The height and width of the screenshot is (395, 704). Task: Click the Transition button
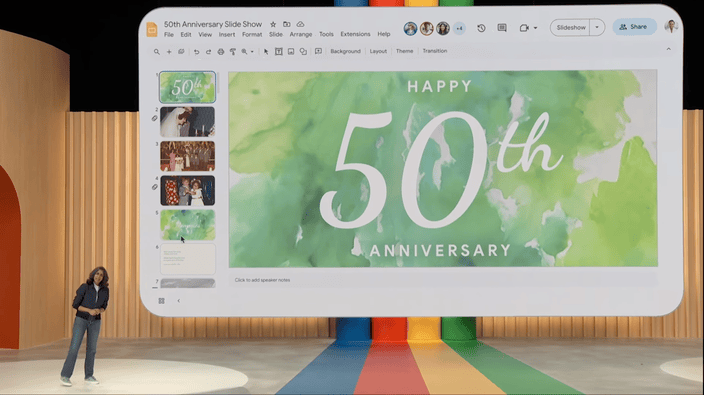coord(435,51)
